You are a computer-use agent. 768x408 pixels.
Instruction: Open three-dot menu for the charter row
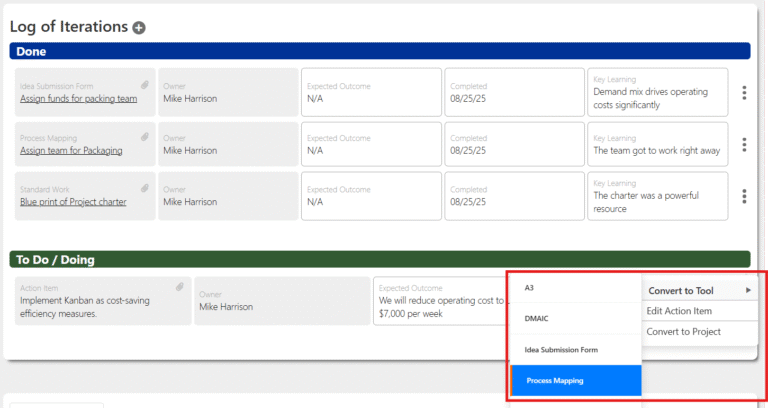point(744,197)
